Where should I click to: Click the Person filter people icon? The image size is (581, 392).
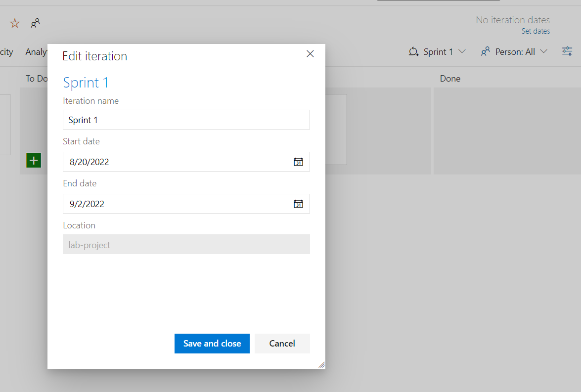pyautogui.click(x=486, y=51)
